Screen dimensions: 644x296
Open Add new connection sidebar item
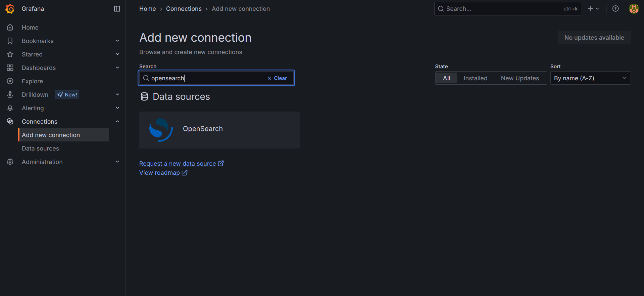[x=63, y=135]
